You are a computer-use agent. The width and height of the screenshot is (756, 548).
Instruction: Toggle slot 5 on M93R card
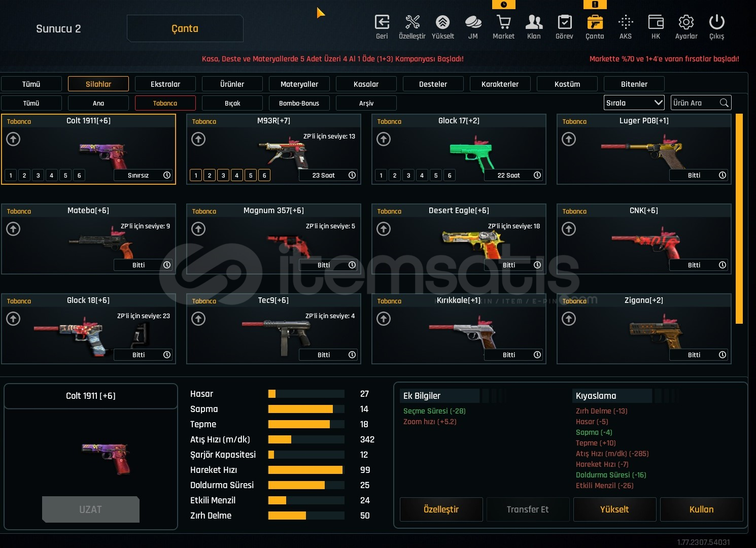(x=251, y=176)
